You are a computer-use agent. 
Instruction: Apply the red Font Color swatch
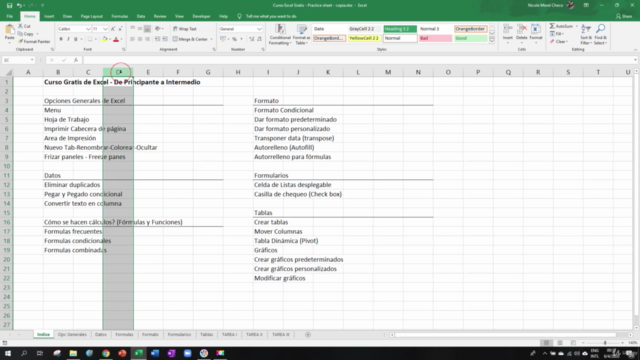(x=116, y=39)
